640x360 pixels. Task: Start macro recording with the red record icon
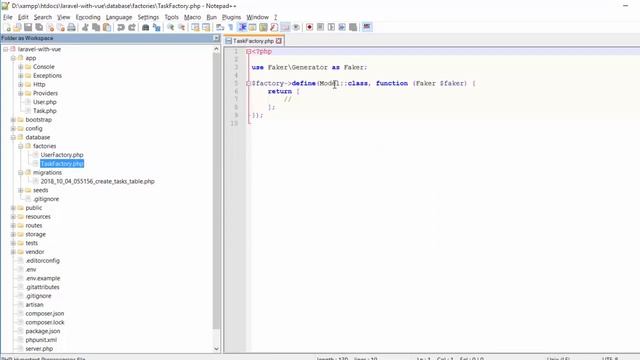[309, 27]
